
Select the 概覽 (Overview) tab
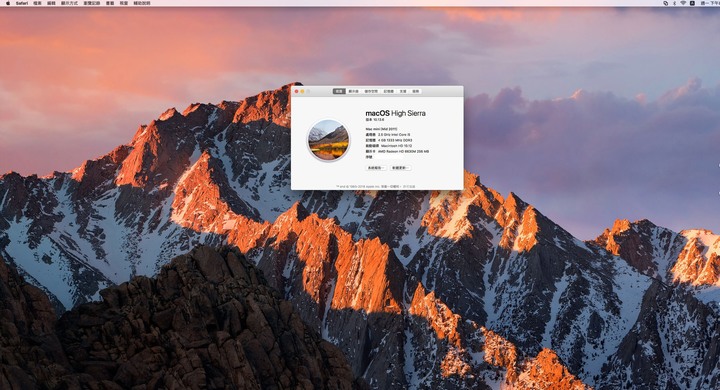tap(339, 91)
